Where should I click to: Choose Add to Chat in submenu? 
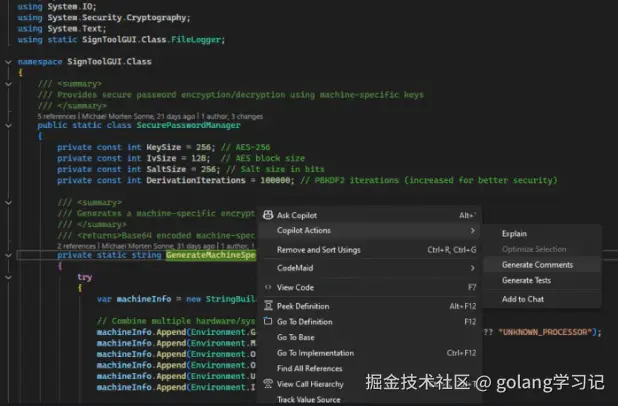542,299
